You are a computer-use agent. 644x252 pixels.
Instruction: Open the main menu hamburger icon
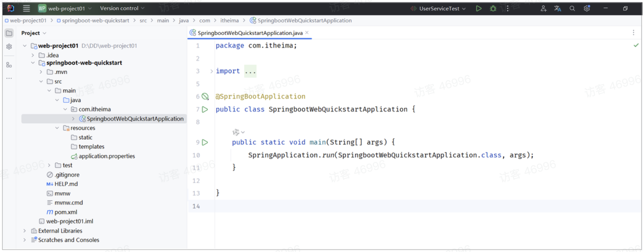click(x=26, y=8)
